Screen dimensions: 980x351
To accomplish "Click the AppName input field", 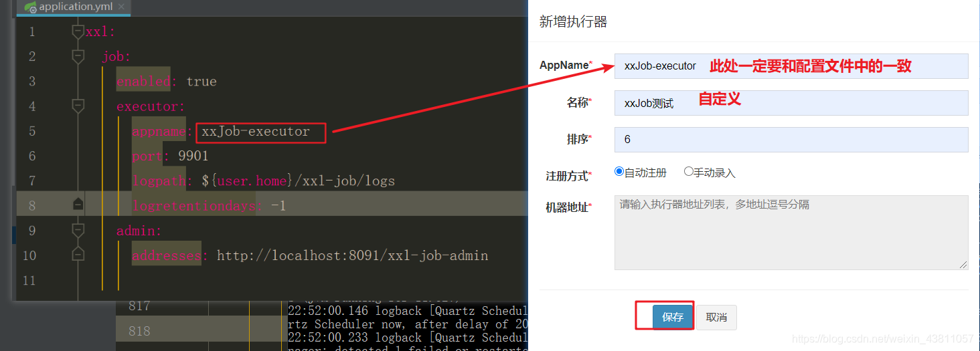I will (791, 66).
